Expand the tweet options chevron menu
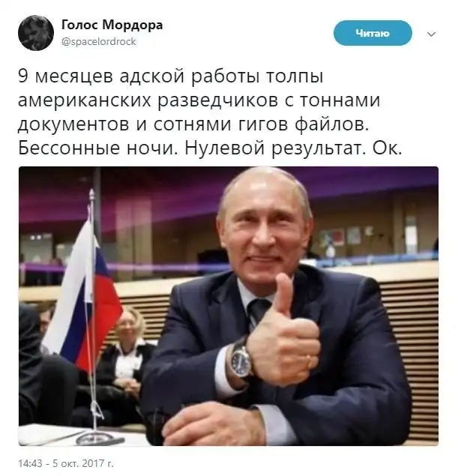 pos(431,34)
